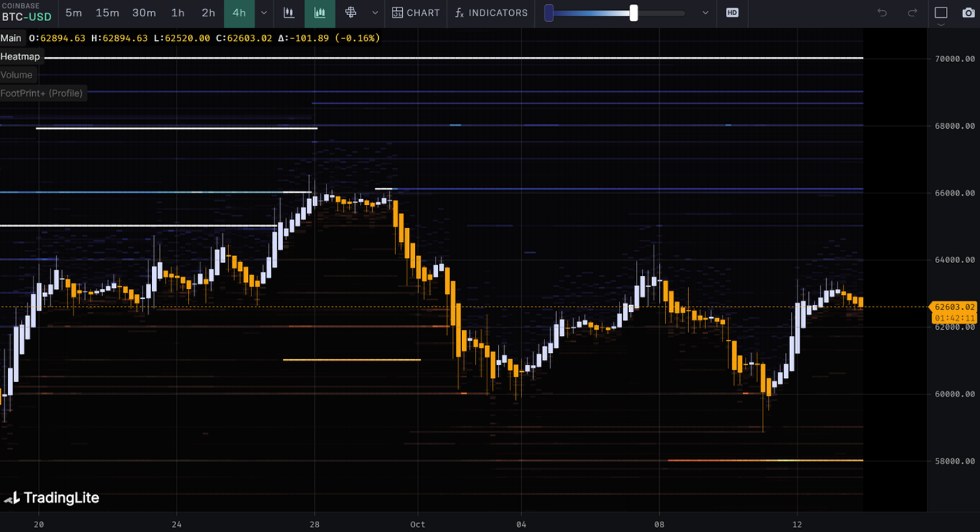
Task: Click the 24 date on time axis
Action: point(177,525)
